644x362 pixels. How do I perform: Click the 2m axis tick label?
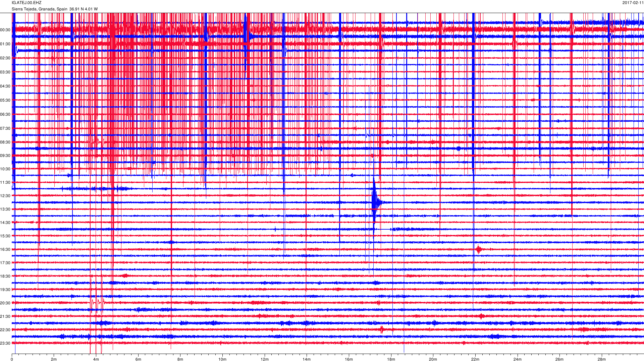[54, 359]
